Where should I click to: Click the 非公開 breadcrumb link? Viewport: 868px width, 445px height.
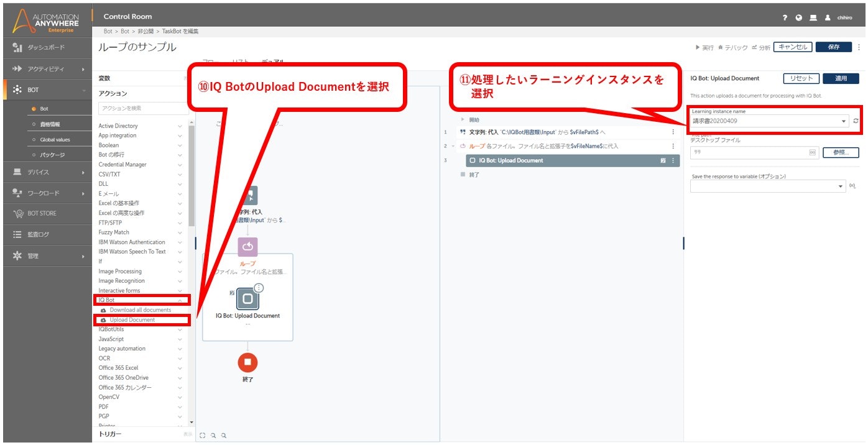pyautogui.click(x=145, y=31)
